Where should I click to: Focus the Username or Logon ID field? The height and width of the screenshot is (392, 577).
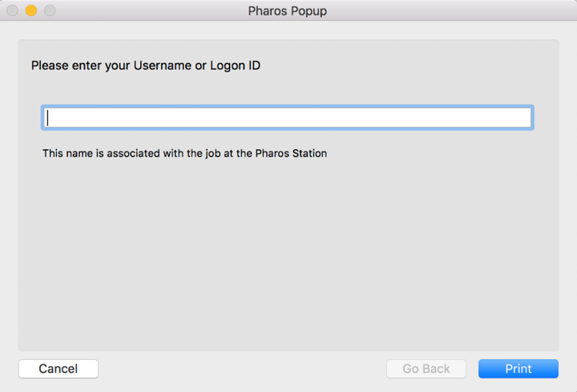(x=288, y=118)
